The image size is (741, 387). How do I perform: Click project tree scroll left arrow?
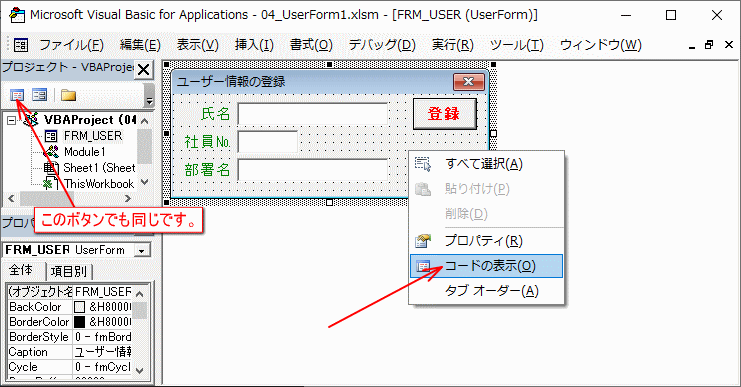(11, 198)
